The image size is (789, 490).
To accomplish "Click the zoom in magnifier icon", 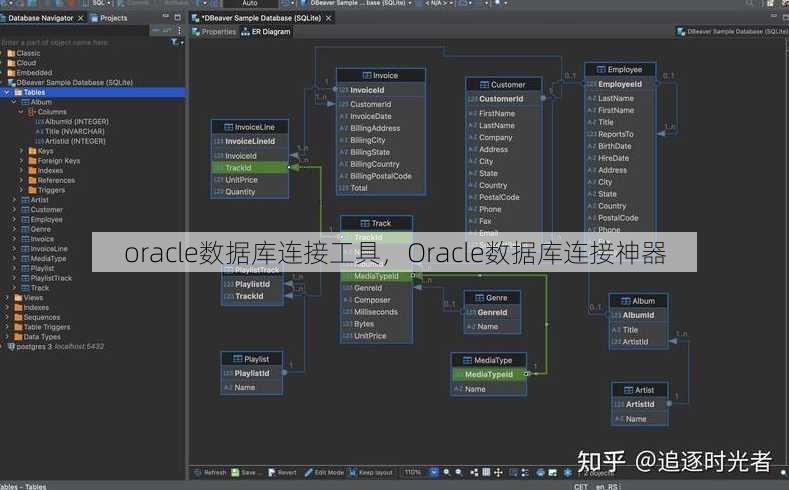I will click(x=447, y=472).
